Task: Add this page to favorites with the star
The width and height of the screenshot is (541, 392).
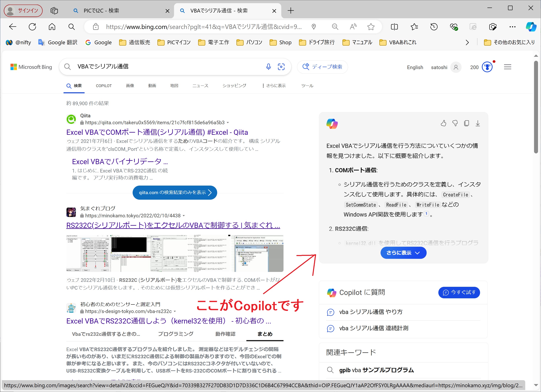Action: 371,27
